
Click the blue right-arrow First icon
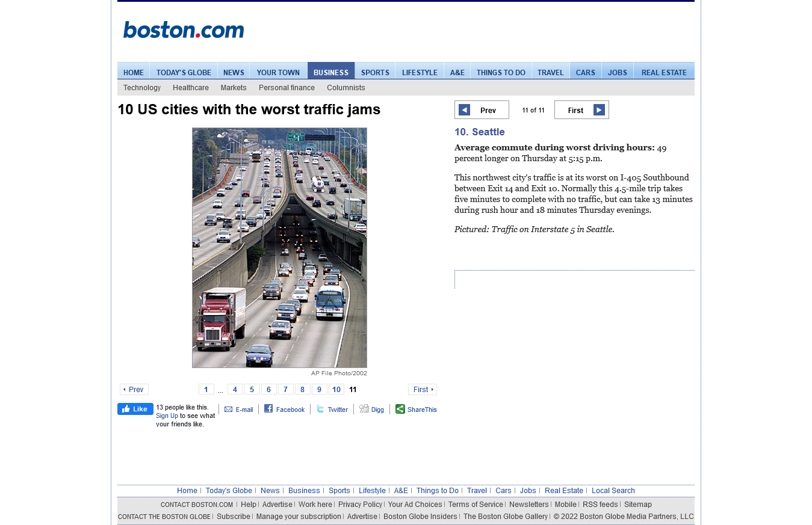coord(599,109)
